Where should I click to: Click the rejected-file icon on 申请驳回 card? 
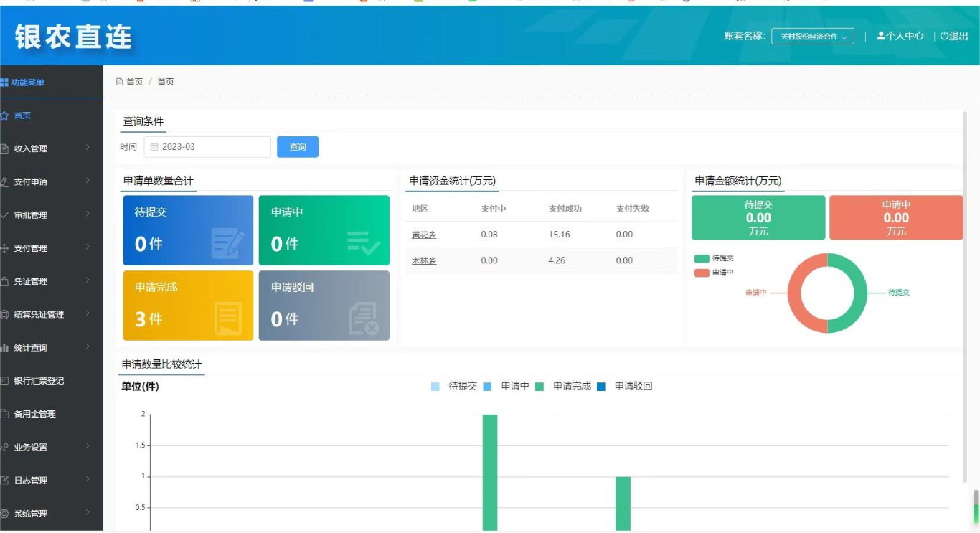point(364,319)
